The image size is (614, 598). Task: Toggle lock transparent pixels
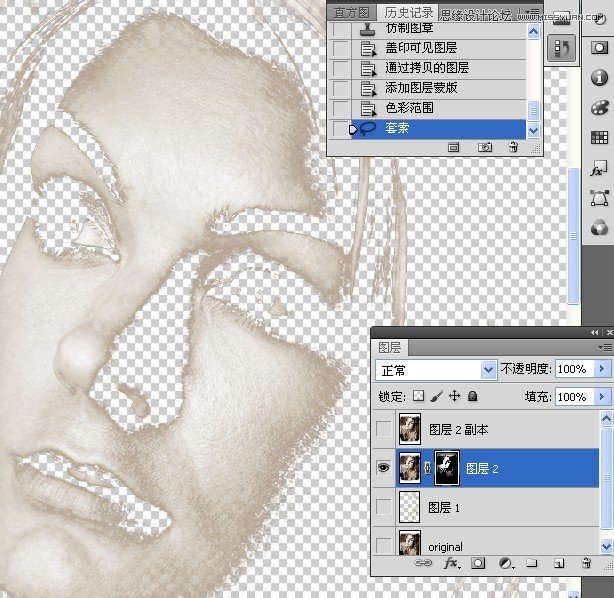418,396
